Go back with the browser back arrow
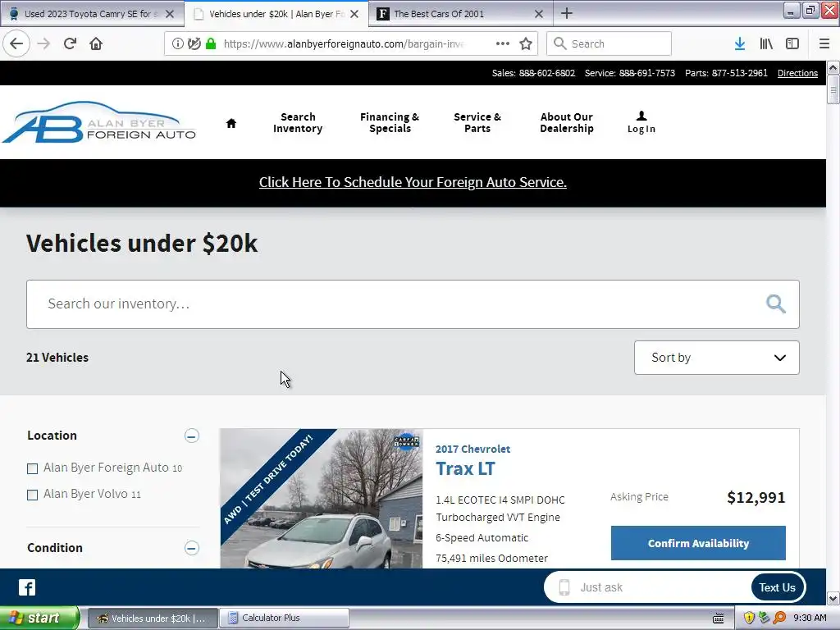Screen dimensions: 840x630 tap(16, 43)
